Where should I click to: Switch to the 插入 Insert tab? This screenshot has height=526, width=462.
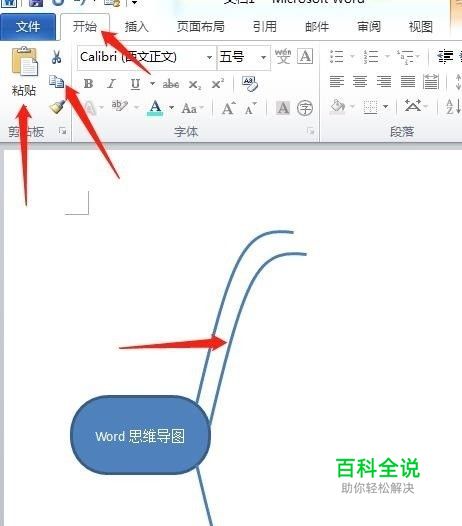(x=137, y=27)
